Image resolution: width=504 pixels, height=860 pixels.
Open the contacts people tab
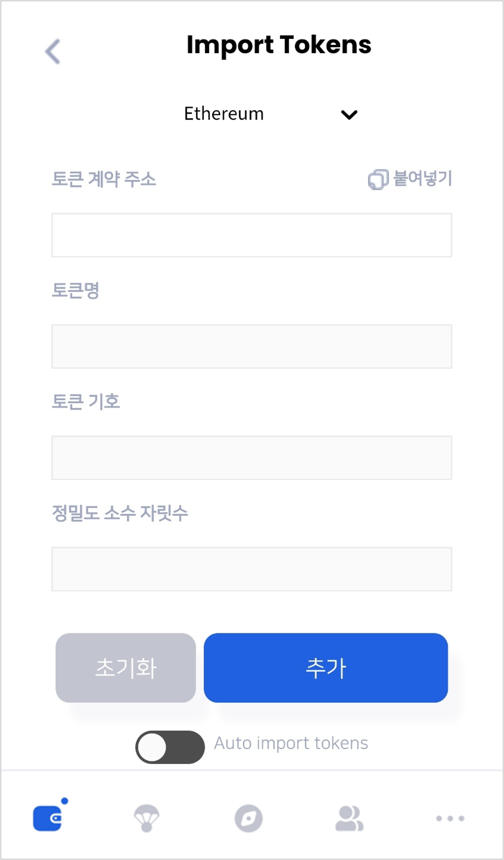pyautogui.click(x=349, y=818)
